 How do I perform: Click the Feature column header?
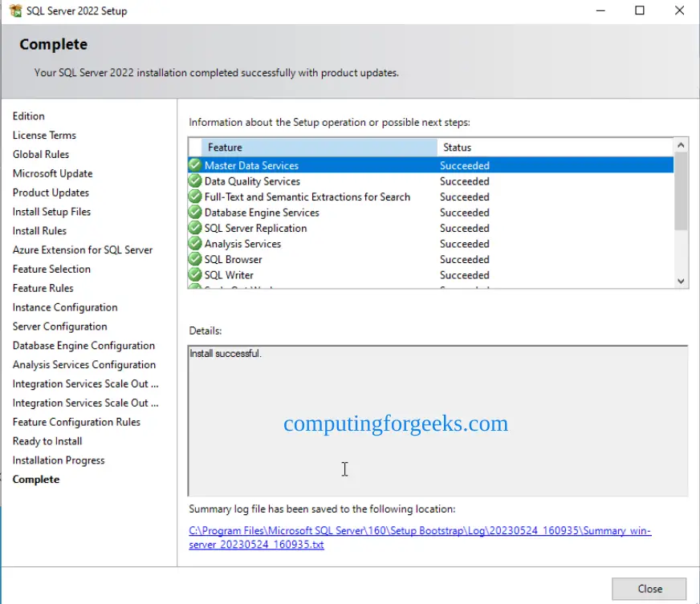(319, 148)
